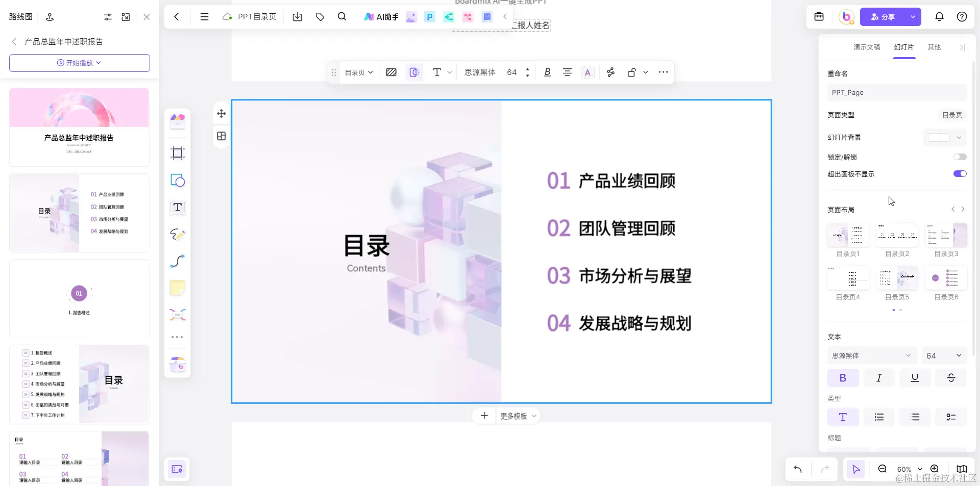Toggle the 超出画板不显示 switch
This screenshot has height=486, width=980.
960,174
